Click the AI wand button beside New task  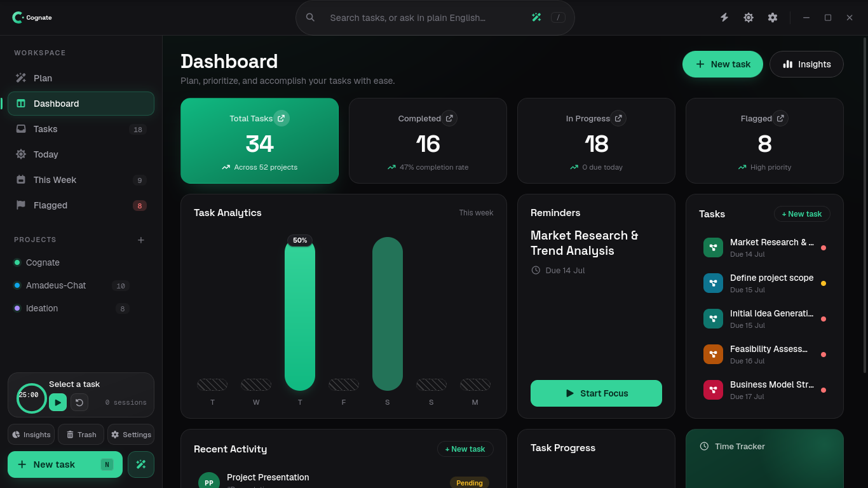click(x=141, y=464)
